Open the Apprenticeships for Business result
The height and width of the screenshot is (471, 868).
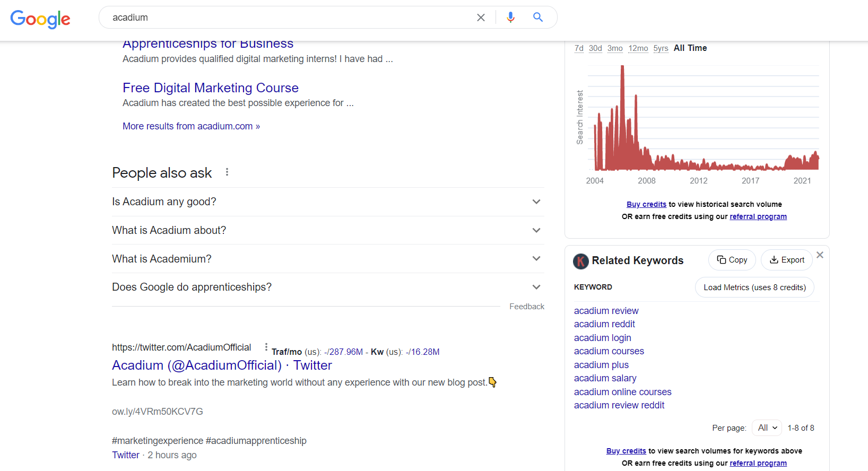click(x=208, y=44)
